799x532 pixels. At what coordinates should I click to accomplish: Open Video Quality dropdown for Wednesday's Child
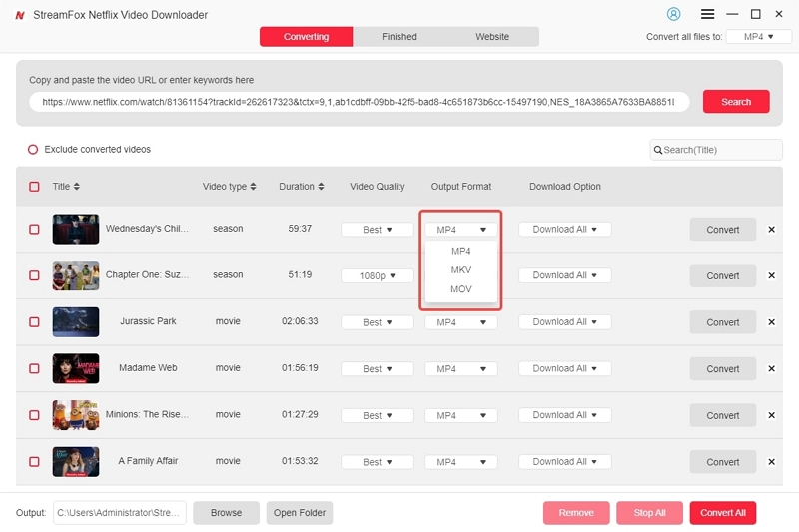click(x=378, y=230)
